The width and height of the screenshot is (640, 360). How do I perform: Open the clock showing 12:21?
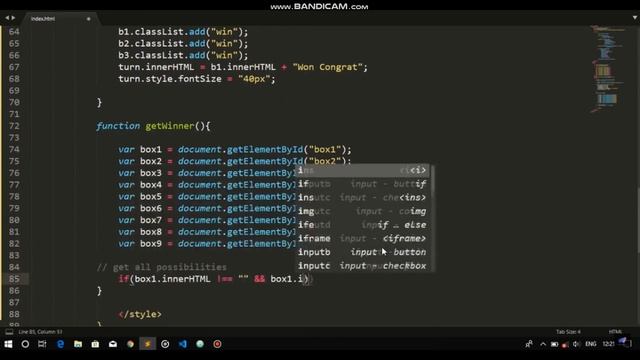tap(609, 344)
